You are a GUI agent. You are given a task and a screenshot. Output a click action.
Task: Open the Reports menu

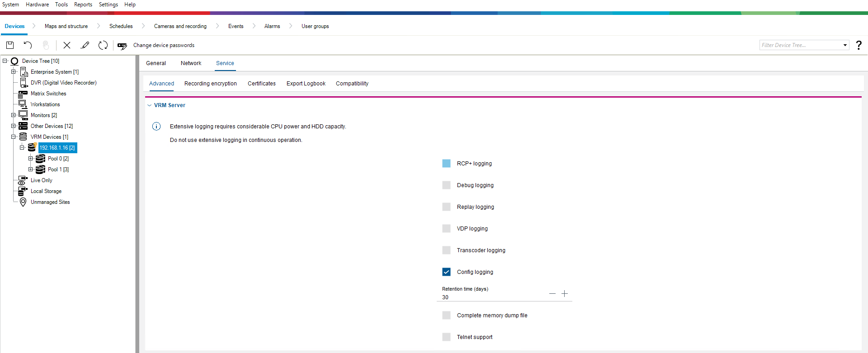83,5
